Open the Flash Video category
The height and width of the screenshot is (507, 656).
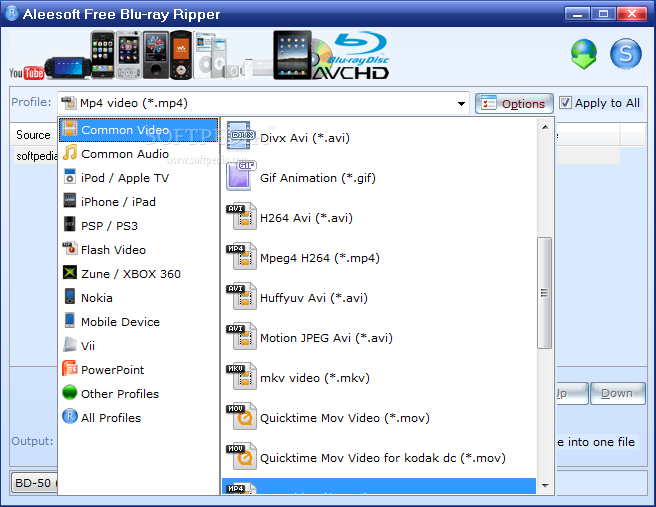(138, 250)
